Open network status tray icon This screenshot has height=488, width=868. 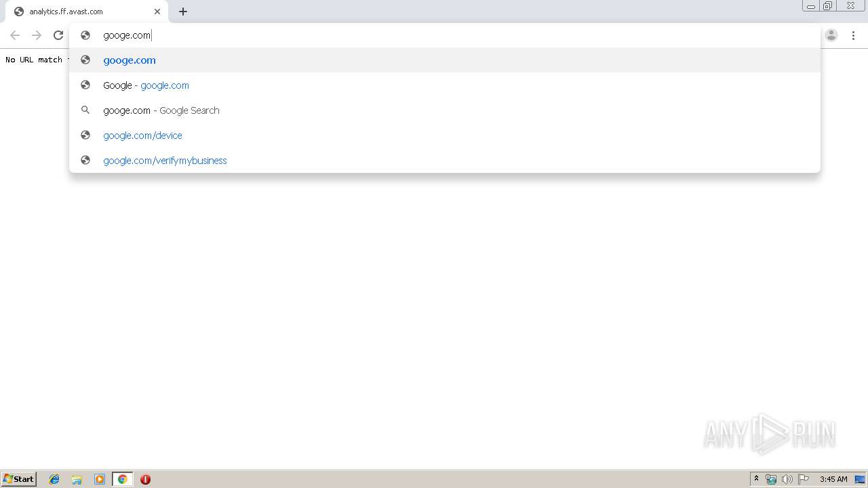coord(771,479)
